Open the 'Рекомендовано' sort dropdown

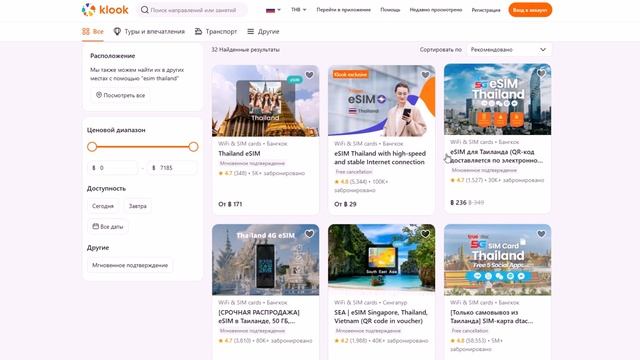pyautogui.click(x=509, y=49)
